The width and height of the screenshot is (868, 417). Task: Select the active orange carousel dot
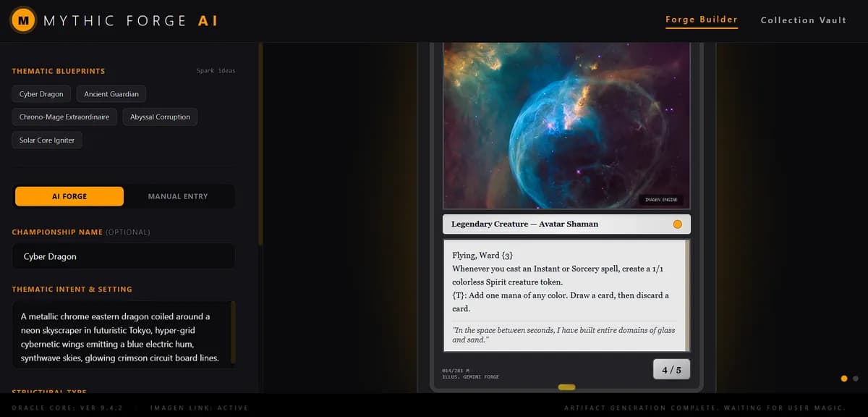tap(844, 378)
